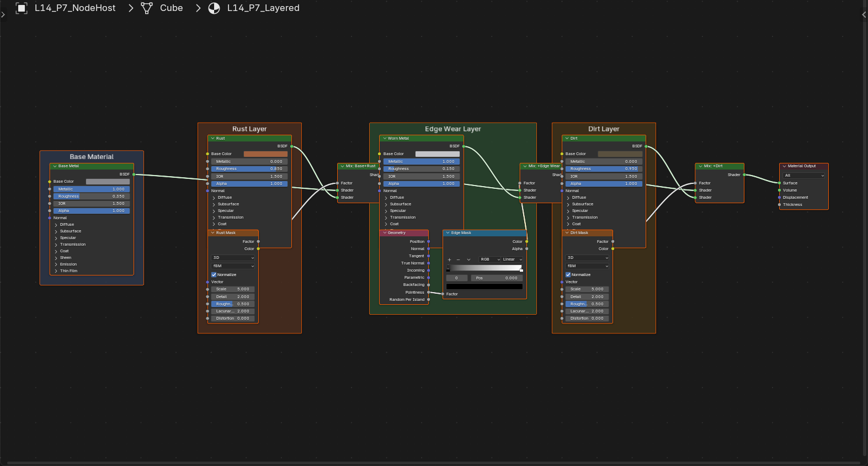Open the 3D dimensions dropdown in Dirt Mask
This screenshot has width=868, height=466.
click(588, 258)
